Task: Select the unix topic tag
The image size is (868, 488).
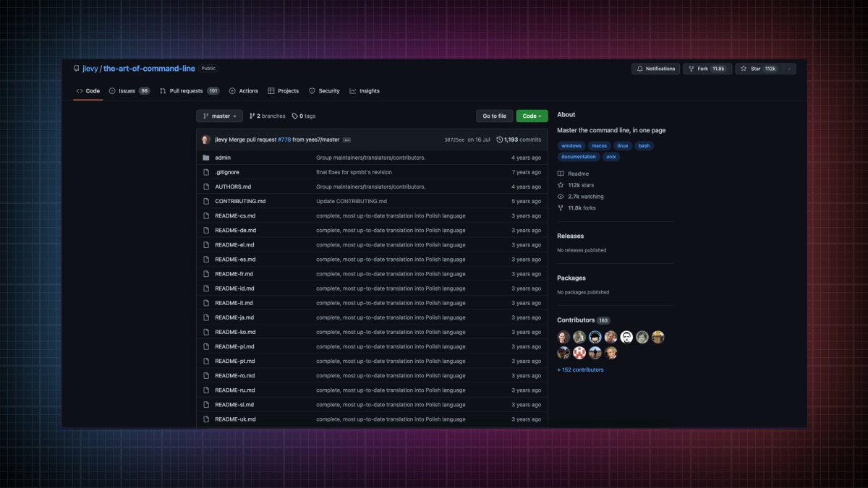Action: 611,157
